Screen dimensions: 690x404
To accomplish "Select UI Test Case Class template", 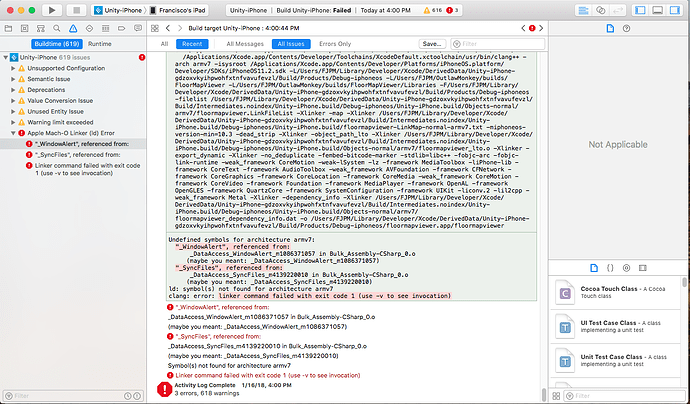I will pos(615,327).
